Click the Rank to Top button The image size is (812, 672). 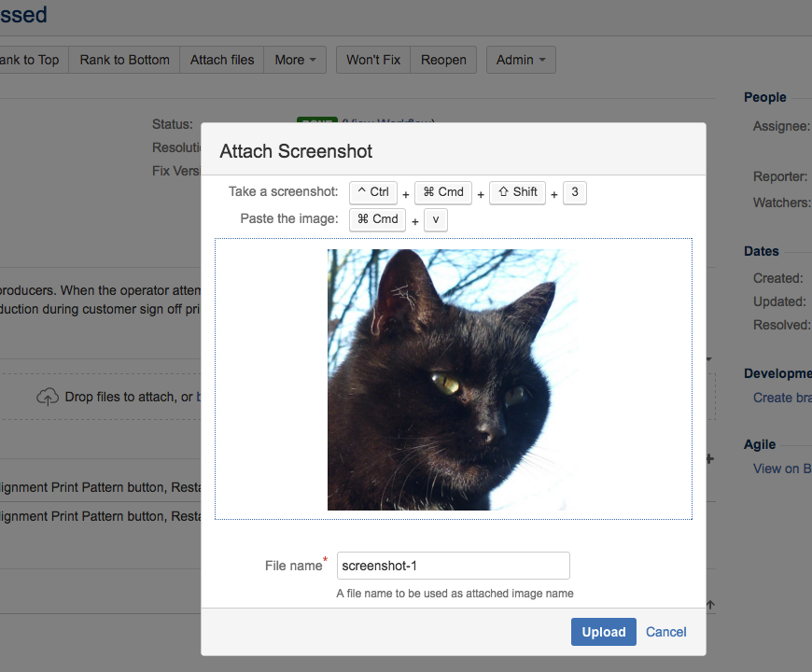(32, 60)
